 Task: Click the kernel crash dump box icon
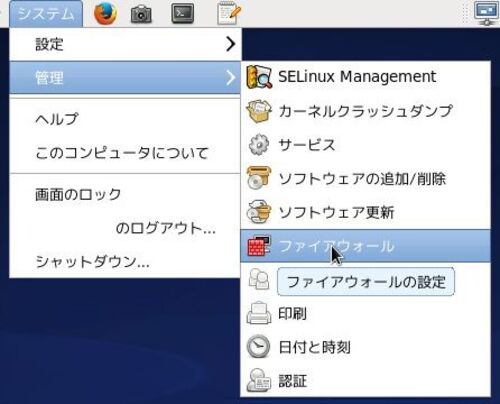pos(258,111)
